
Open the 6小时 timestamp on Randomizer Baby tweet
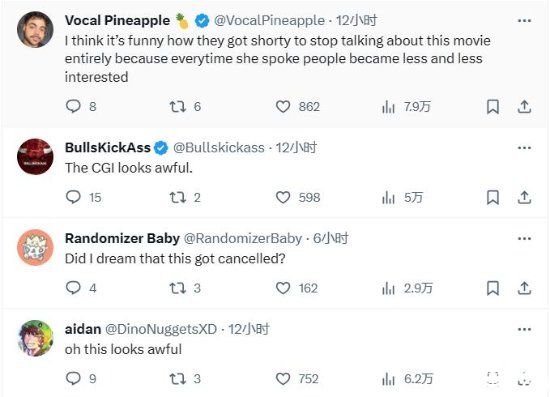[331, 238]
